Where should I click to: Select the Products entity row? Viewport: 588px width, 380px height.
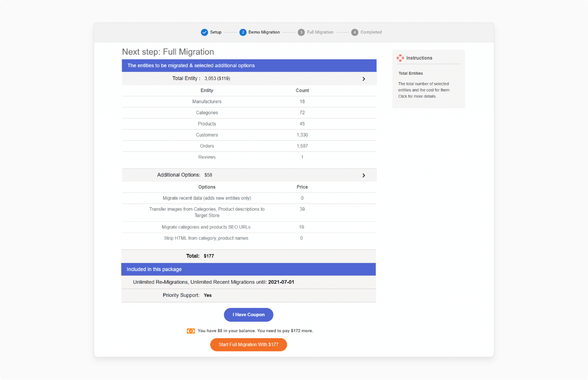pyautogui.click(x=249, y=124)
